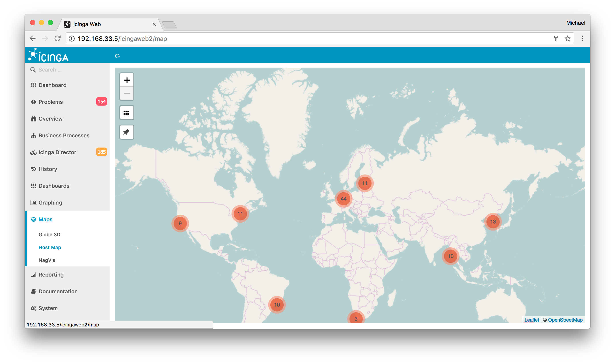This screenshot has height=364, width=615.
Task: Click the site info icon in address bar
Action: (72, 39)
